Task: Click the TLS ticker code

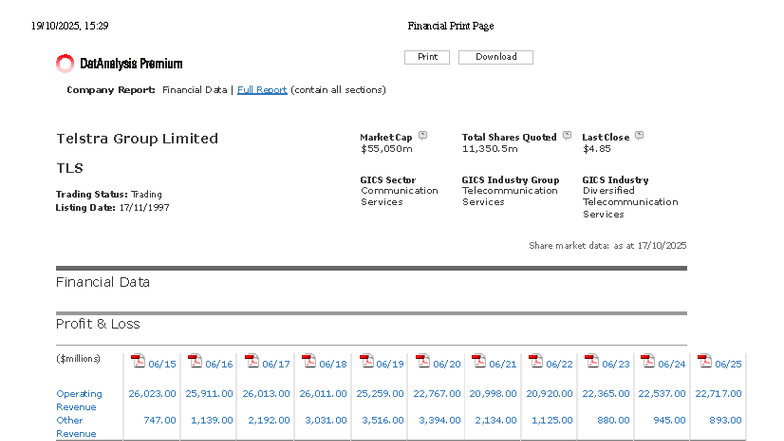Action: click(x=70, y=168)
